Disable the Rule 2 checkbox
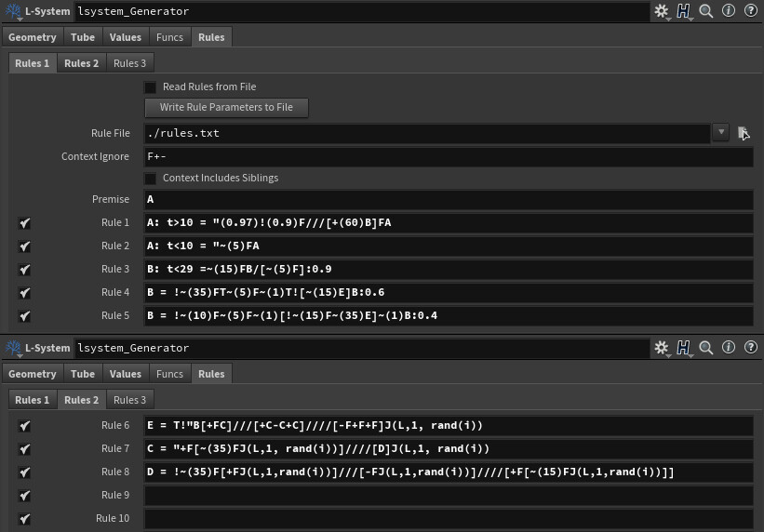 [x=24, y=246]
